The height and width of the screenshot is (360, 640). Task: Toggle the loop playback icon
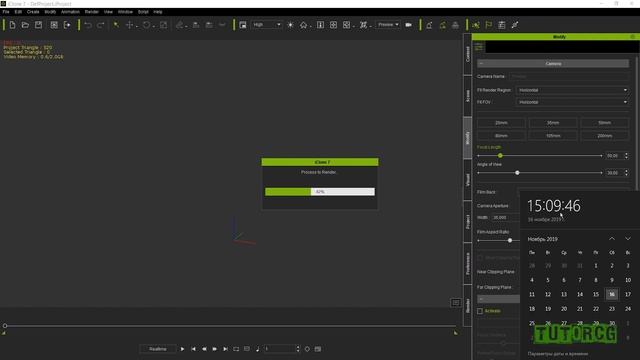pyautogui.click(x=236, y=349)
